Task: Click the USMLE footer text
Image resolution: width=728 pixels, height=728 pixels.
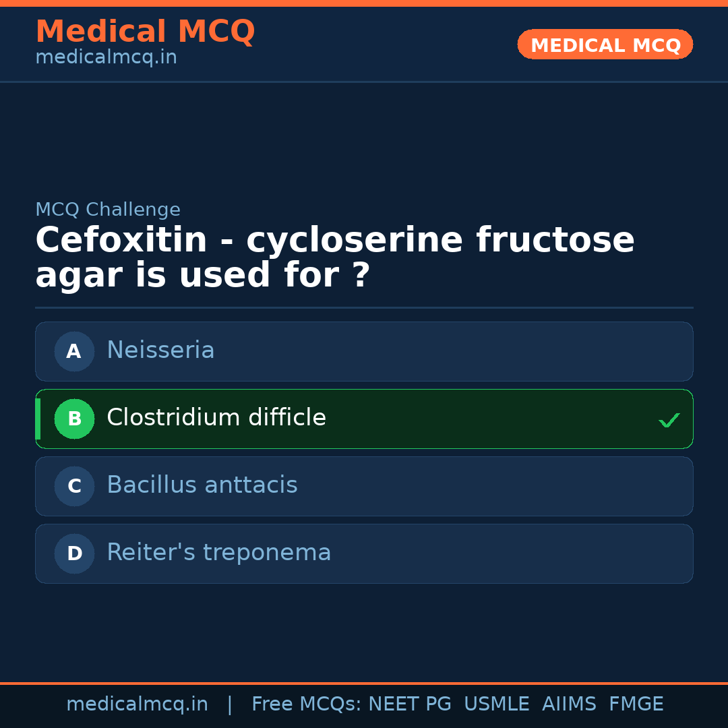Action: click(x=496, y=704)
